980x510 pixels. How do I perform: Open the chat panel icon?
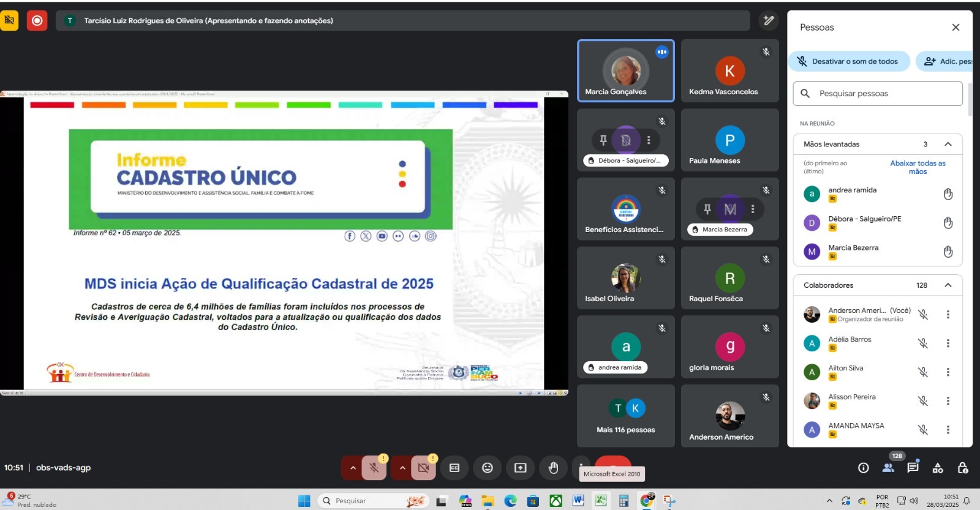coord(913,468)
